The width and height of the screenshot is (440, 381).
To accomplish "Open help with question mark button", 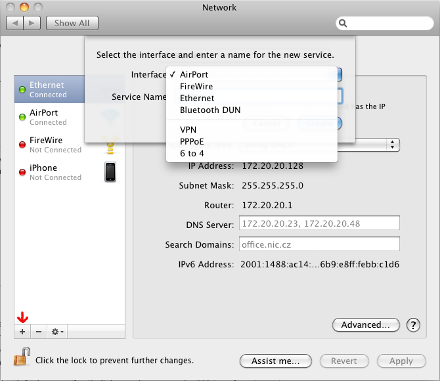I will pos(413,325).
